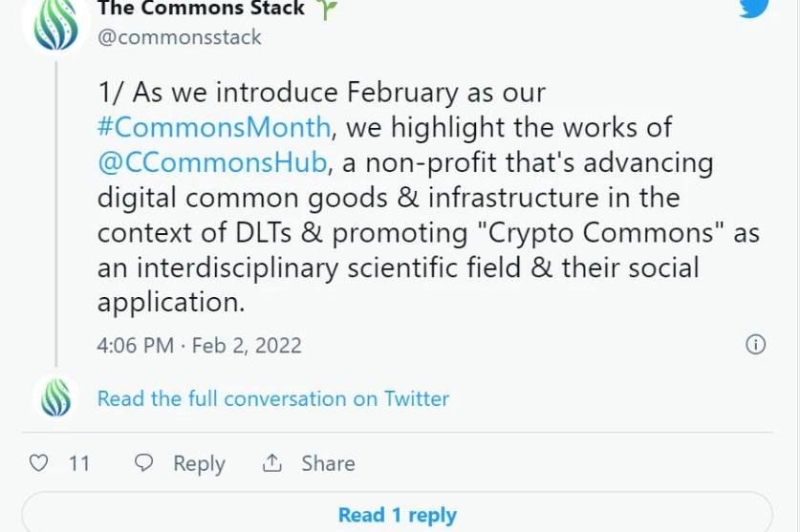
Task: Open the #CommonsMonth hashtag
Action: pos(214,127)
